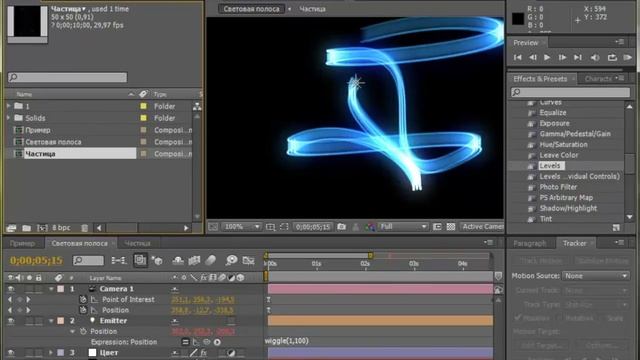Expand the Цвет layer properties
The image size is (640, 360).
coord(51,353)
